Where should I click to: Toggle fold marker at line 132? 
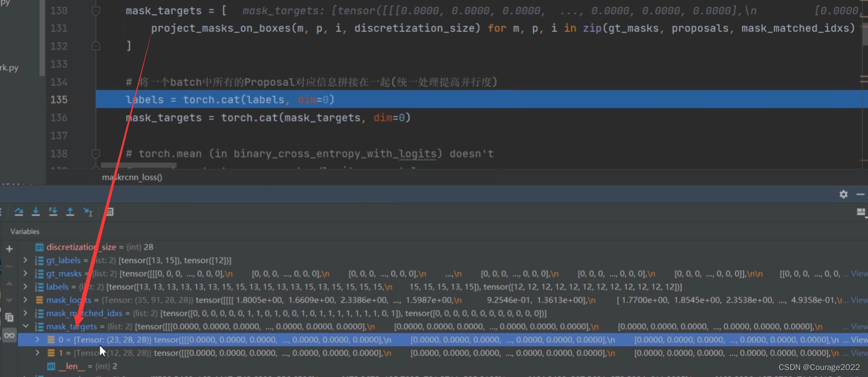[96, 46]
